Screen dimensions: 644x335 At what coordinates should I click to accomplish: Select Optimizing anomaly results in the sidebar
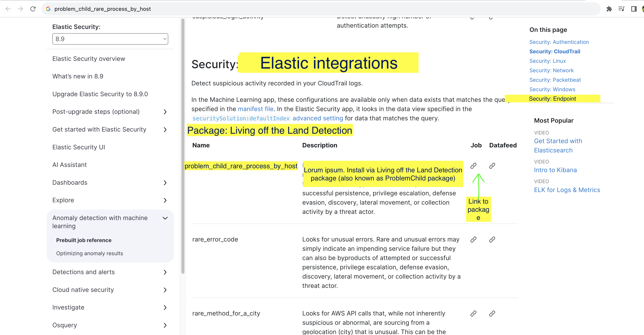[x=89, y=253]
